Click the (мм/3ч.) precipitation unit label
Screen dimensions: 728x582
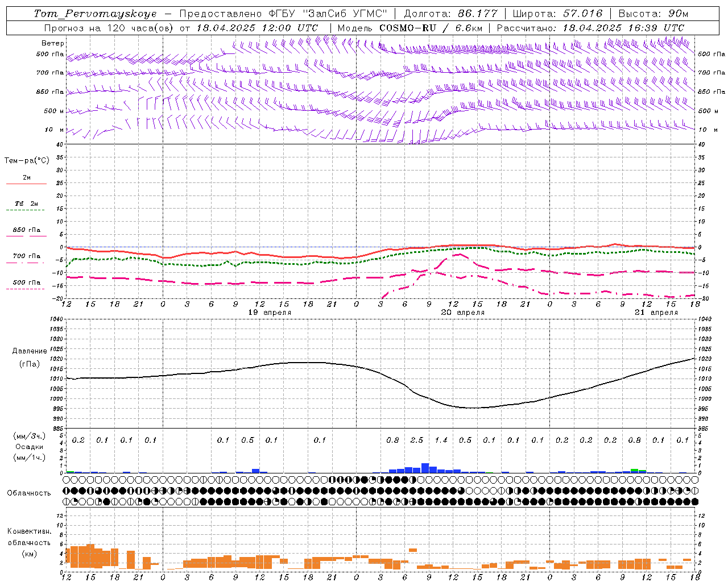coord(30,436)
